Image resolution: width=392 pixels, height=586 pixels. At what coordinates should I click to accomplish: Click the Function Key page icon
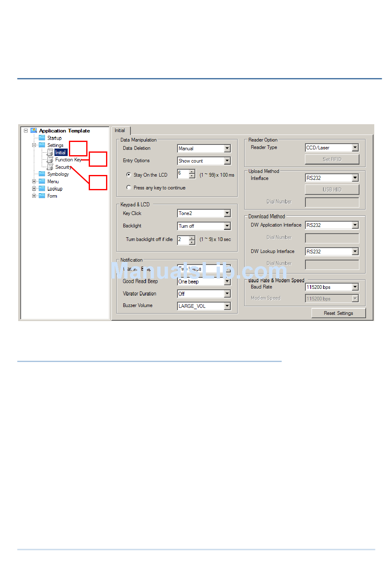point(50,159)
